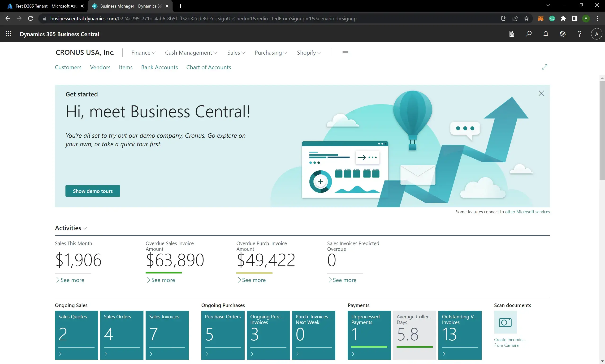Click the CRONUS USA, Inc. company name

85,52
